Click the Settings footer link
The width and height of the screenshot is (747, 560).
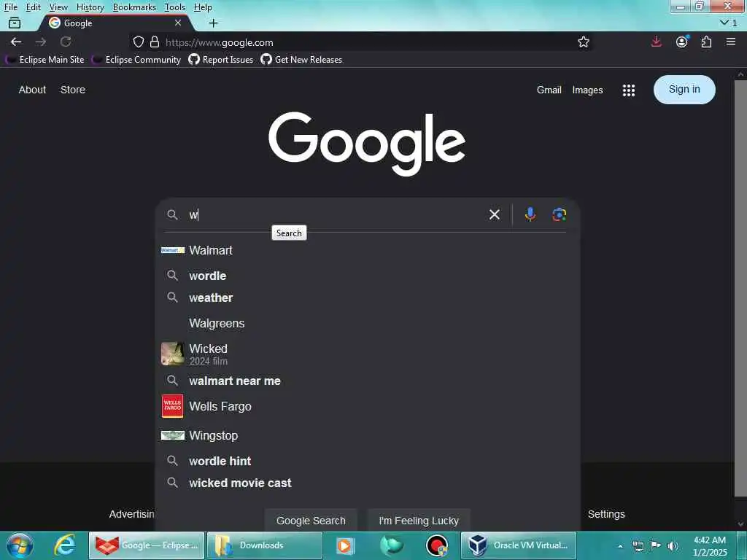[606, 514]
